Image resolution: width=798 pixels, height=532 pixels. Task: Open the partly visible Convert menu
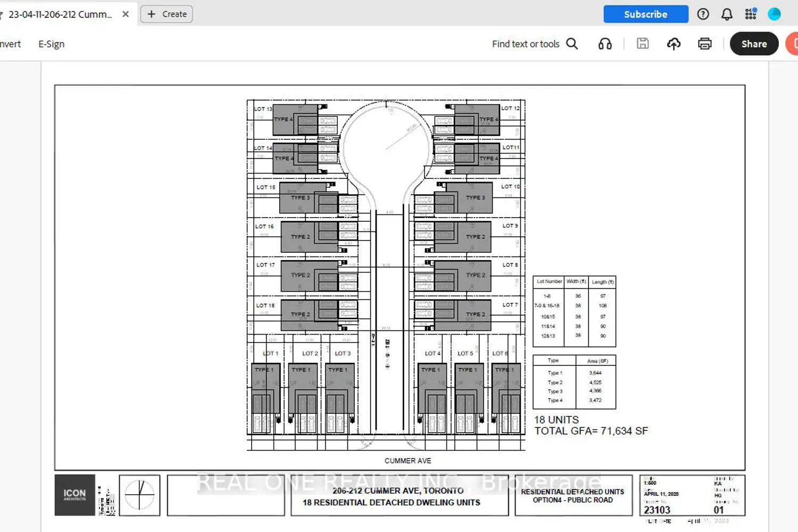10,44
